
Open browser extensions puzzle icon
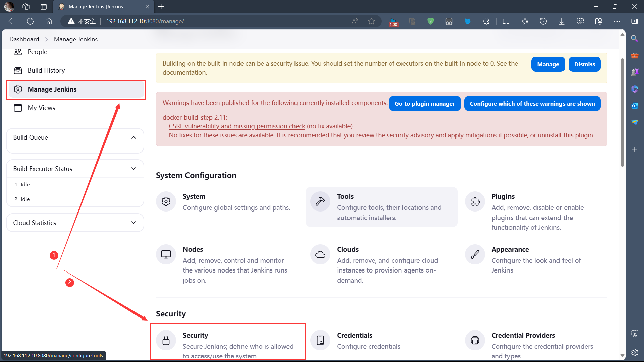(486, 21)
